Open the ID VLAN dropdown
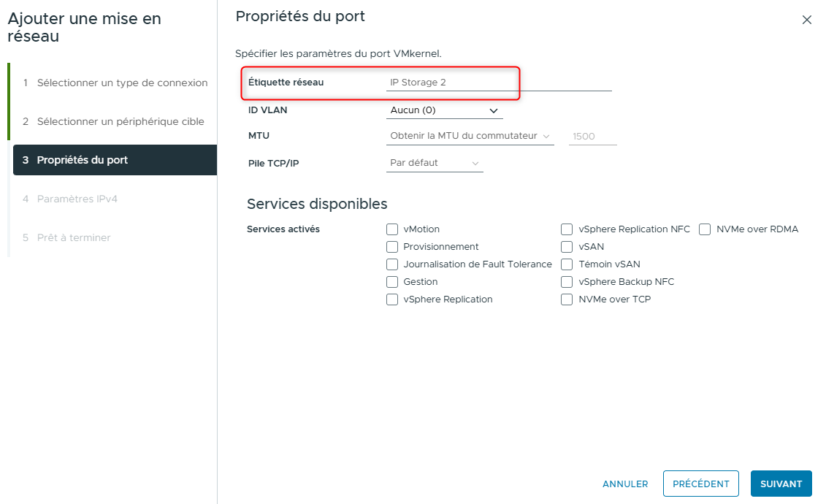The width and height of the screenshot is (826, 504). click(x=444, y=110)
